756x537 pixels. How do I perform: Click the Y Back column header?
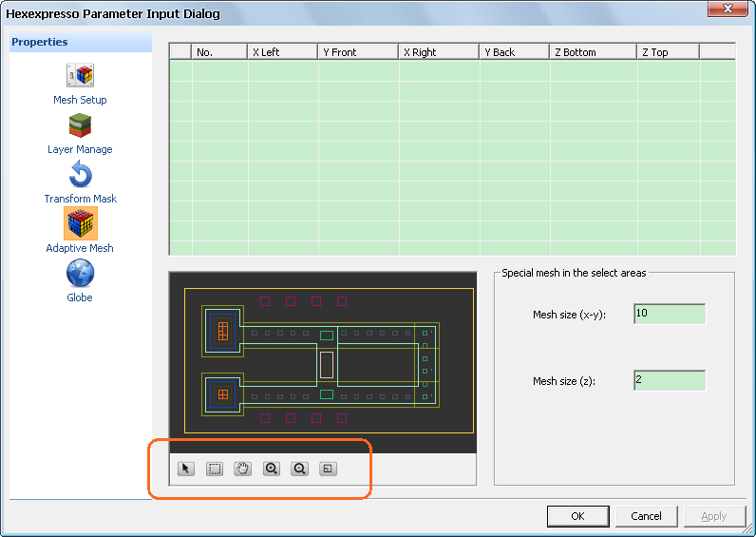515,52
